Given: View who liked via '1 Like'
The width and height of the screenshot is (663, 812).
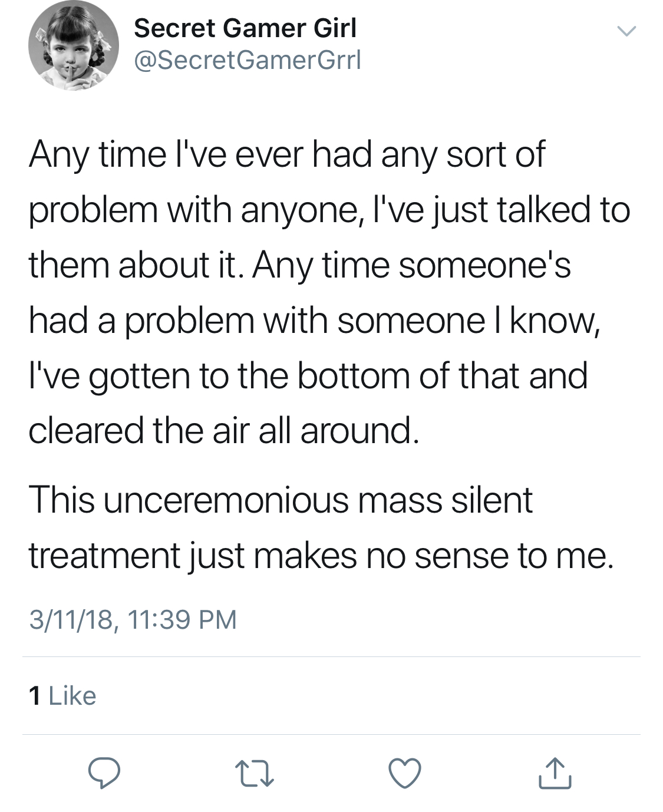Looking at the screenshot, I should tap(62, 695).
